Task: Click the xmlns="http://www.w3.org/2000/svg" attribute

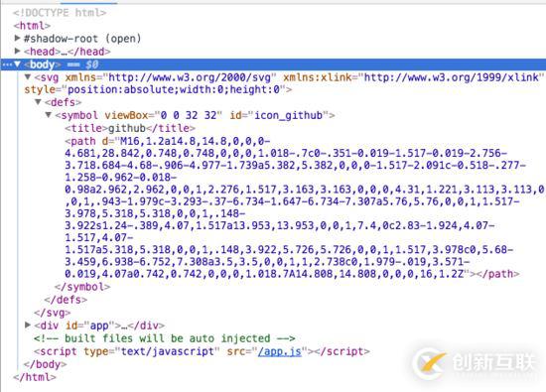Action: [171, 77]
